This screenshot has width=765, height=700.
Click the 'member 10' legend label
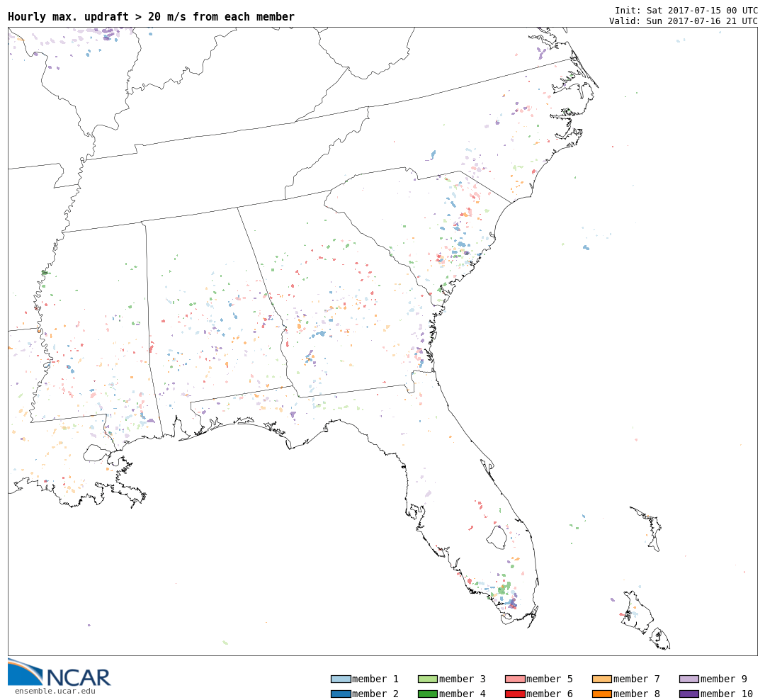point(727,694)
